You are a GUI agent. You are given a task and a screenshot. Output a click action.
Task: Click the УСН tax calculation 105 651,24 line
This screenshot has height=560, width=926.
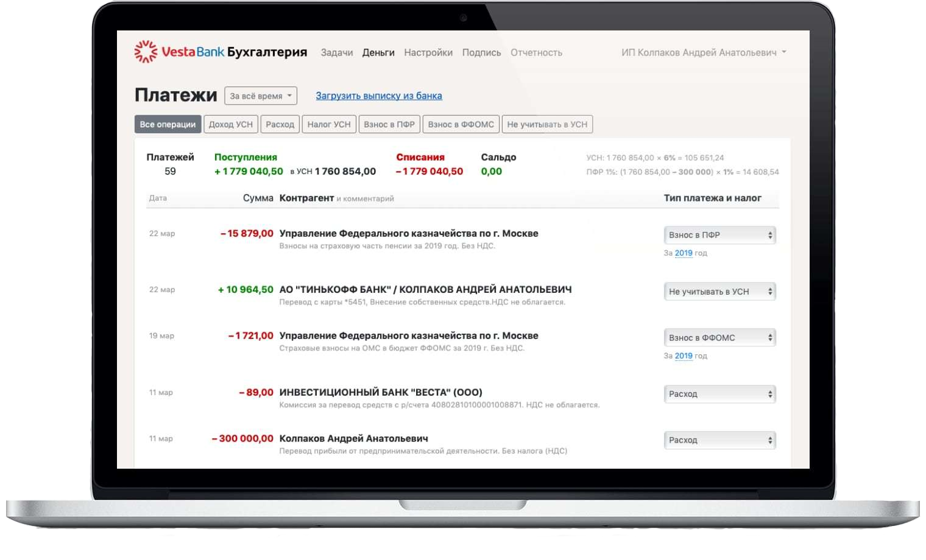655,158
